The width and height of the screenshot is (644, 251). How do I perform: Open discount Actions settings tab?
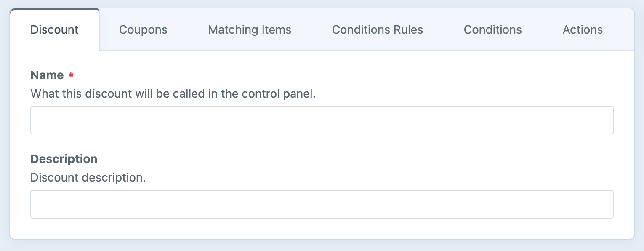[583, 30]
